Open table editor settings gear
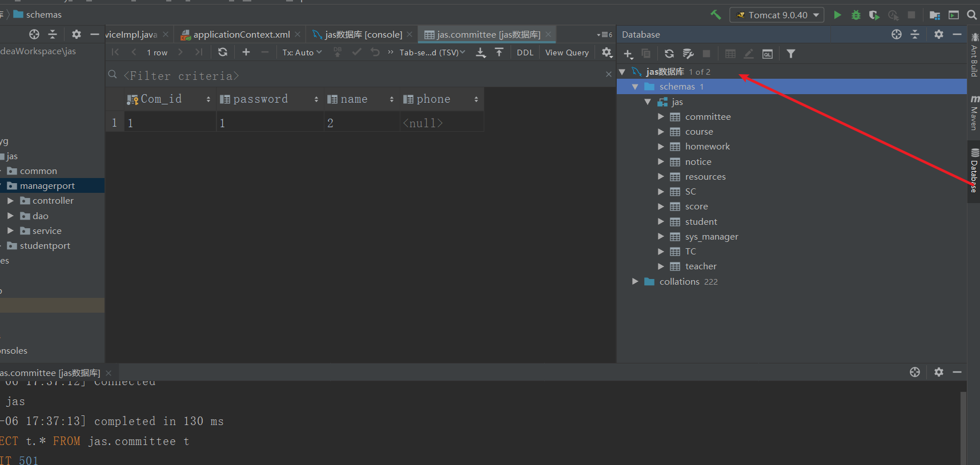This screenshot has width=980, height=465. point(607,52)
